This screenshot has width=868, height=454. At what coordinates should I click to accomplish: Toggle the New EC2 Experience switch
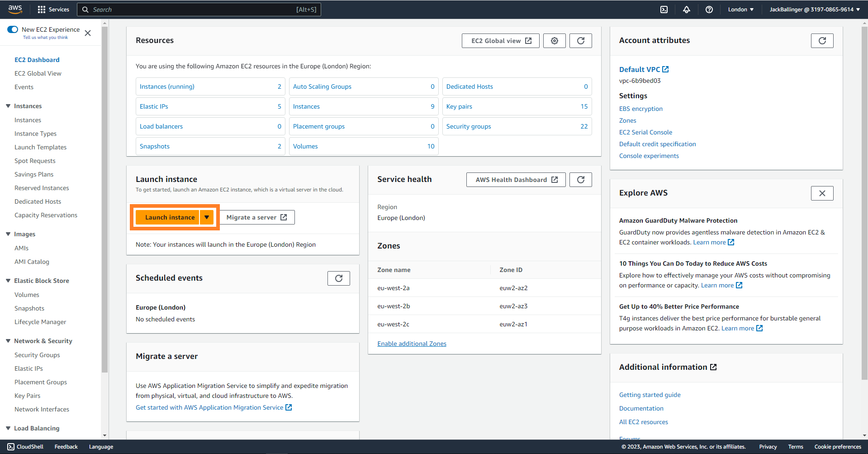pos(13,29)
